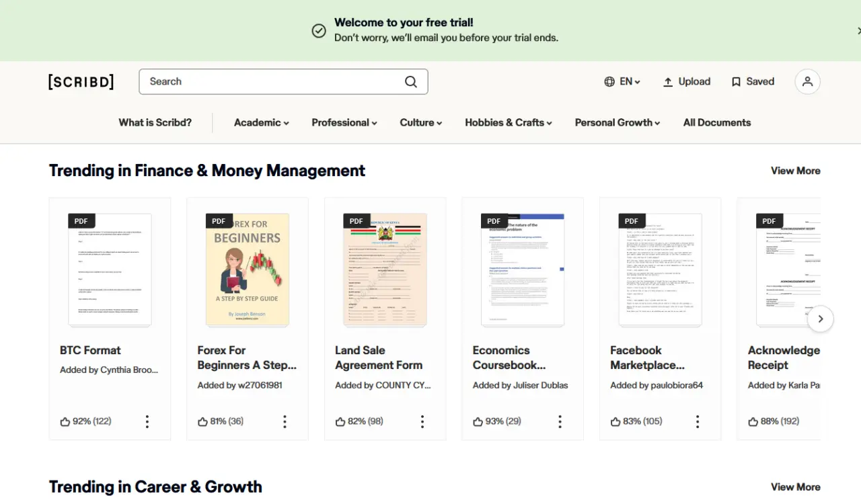Click thumbs-up icon on Acknowledgement Receipt
Screen dimensions: 861x504
pos(753,421)
